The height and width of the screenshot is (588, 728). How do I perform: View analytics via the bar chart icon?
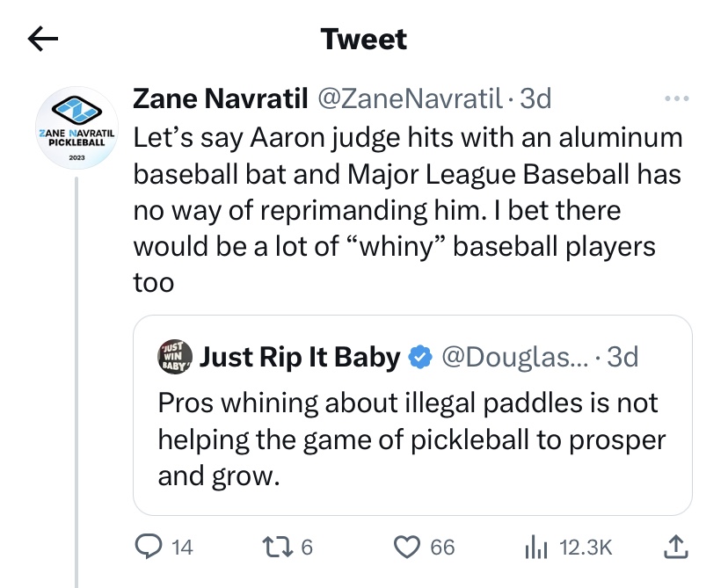pos(536,548)
